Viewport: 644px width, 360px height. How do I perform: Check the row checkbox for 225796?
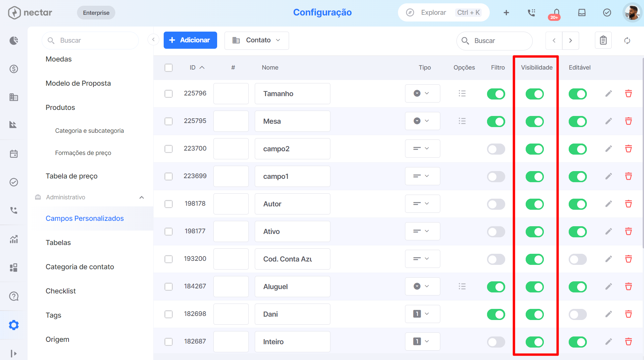168,93
